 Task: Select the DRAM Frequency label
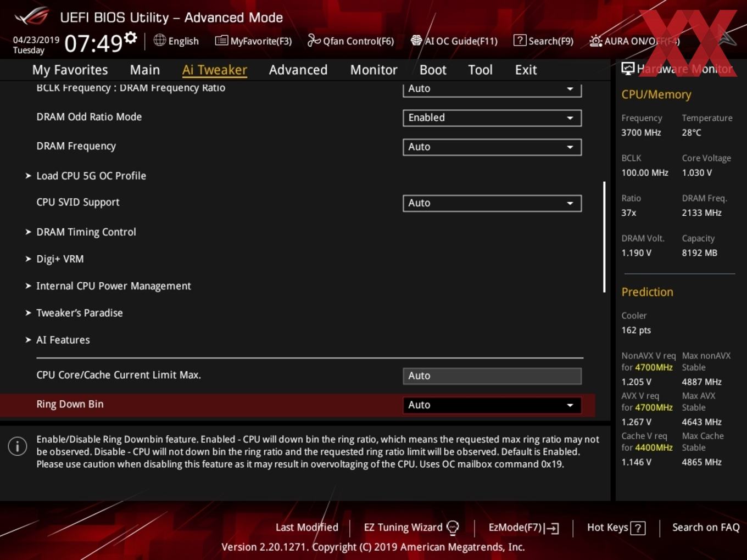click(76, 146)
